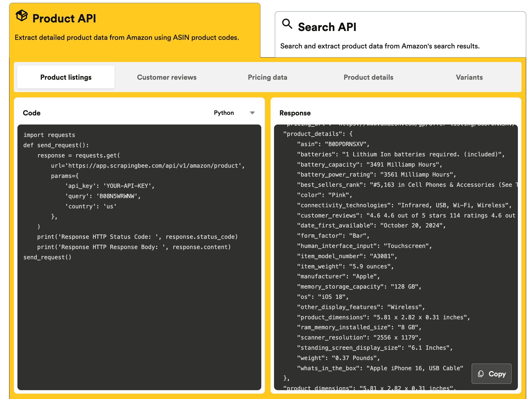The height and width of the screenshot is (399, 532).
Task: Click the Response panel heading
Action: (295, 113)
